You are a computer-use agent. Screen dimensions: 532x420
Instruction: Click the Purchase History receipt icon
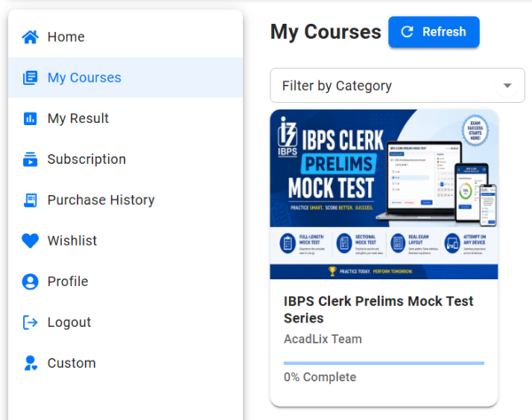30,200
